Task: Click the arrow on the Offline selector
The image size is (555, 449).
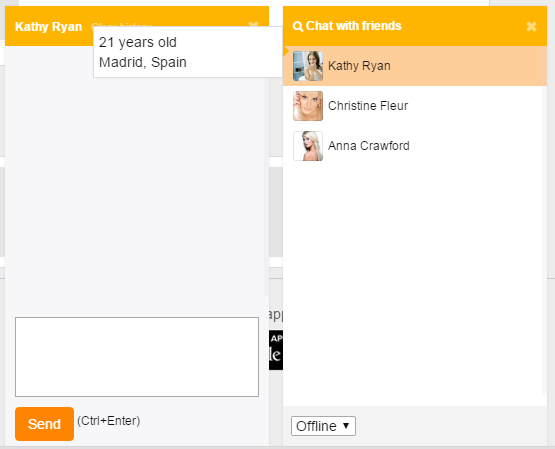Action: pos(346,426)
